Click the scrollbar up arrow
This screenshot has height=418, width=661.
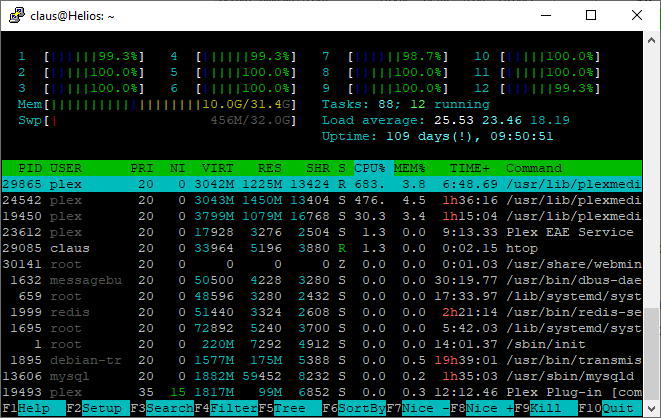pyautogui.click(x=651, y=40)
